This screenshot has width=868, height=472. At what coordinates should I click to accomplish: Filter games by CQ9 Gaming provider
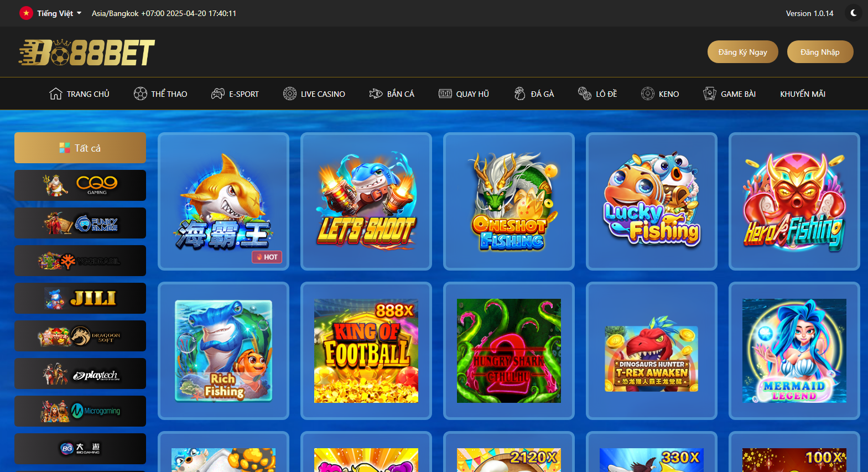(x=80, y=185)
